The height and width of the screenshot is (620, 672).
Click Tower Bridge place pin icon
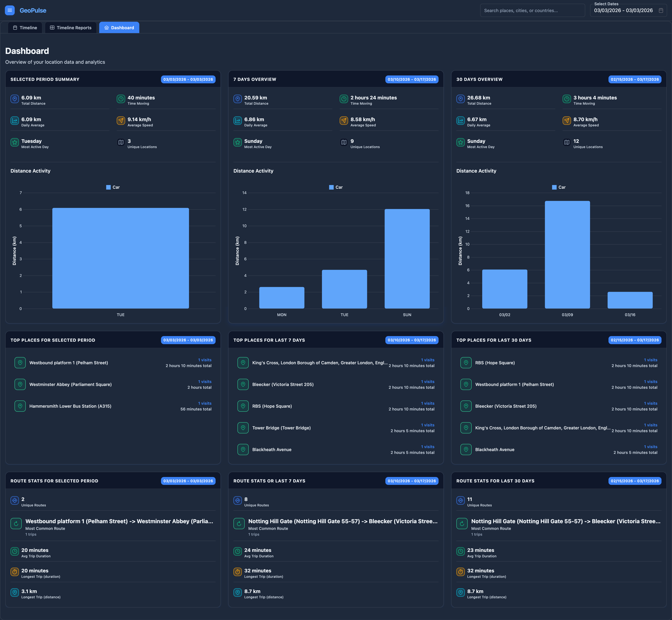[243, 428]
